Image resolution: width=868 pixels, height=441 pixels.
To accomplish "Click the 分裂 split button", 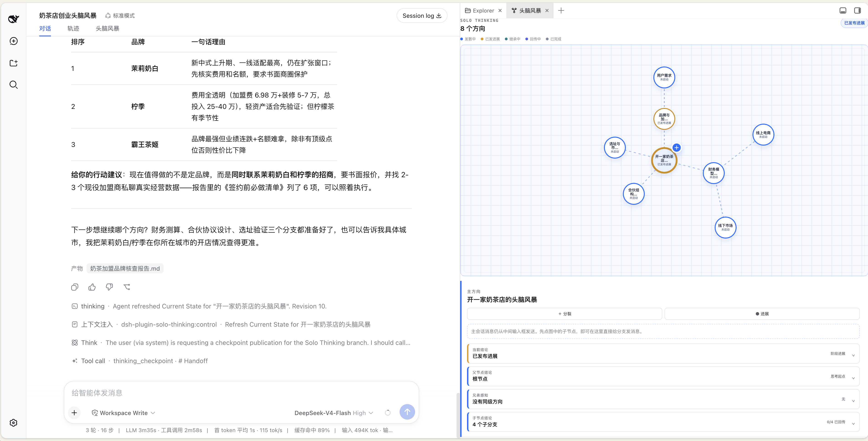I will (x=565, y=314).
